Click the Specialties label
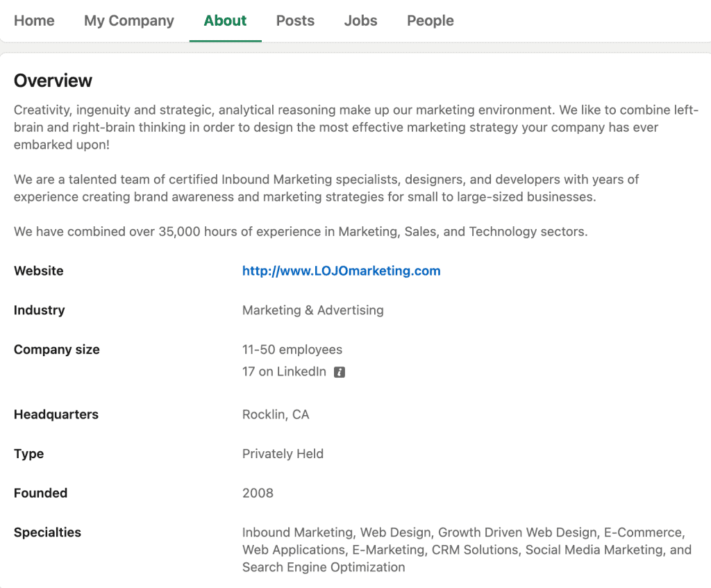The height and width of the screenshot is (588, 711). point(47,532)
